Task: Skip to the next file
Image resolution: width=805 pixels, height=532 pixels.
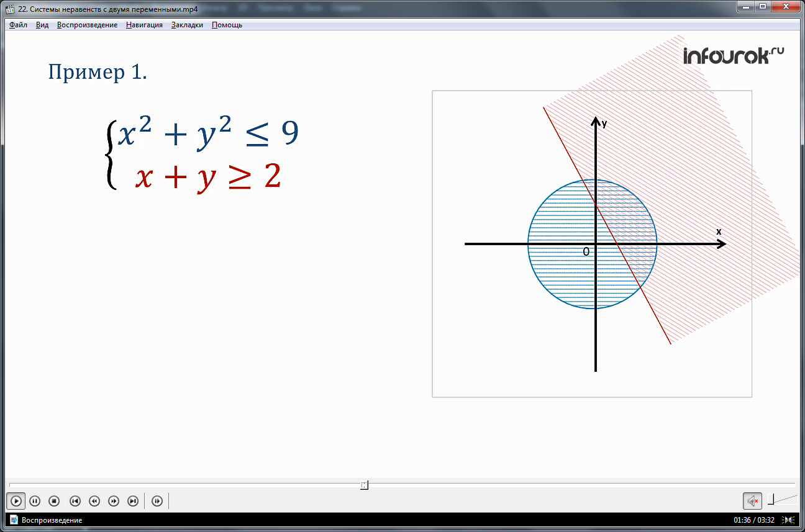Action: point(133,501)
